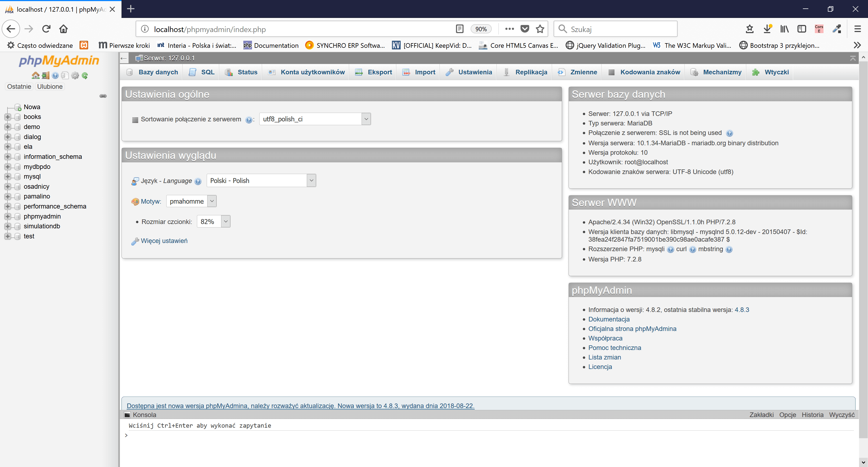
Task: Open the Wtyczki tab
Action: (x=770, y=72)
